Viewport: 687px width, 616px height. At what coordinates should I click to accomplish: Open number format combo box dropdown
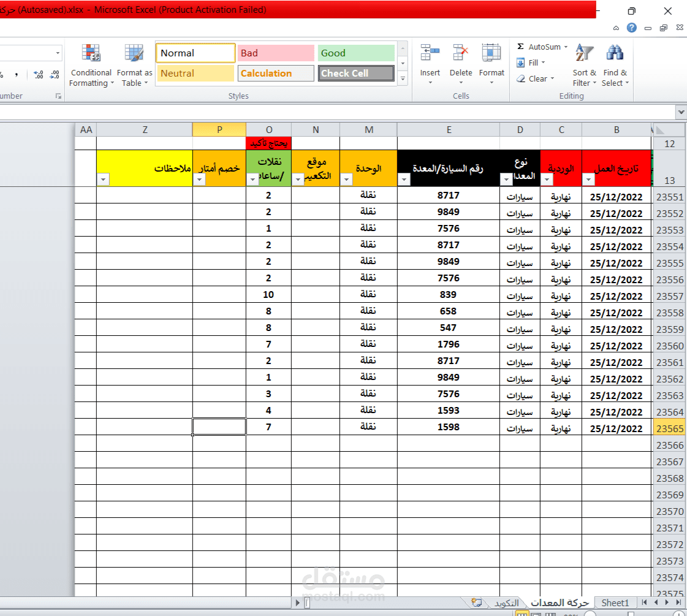click(x=58, y=53)
